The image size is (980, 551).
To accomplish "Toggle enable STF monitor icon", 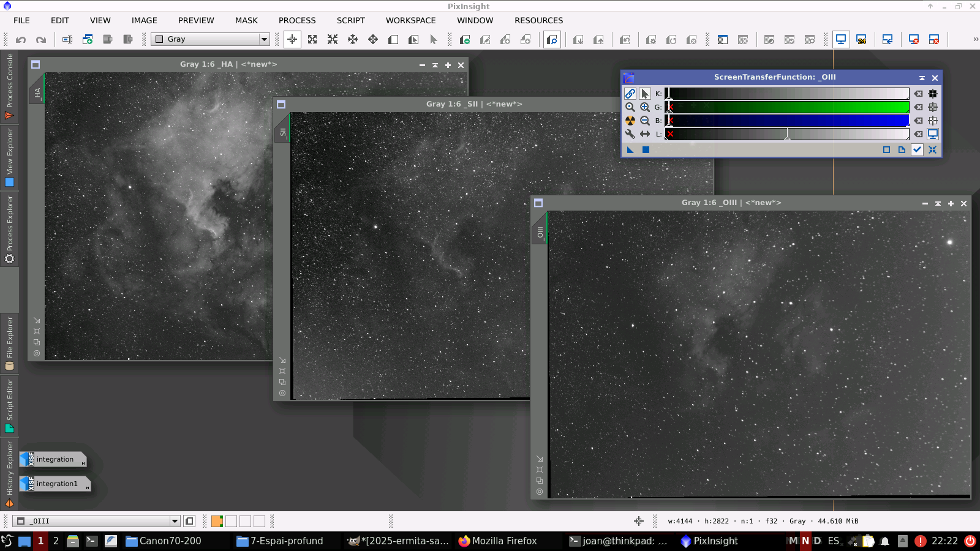I will (x=933, y=134).
